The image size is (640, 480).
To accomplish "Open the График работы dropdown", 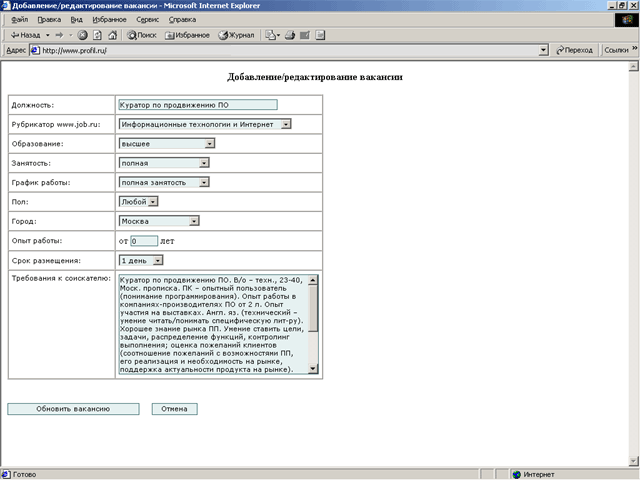I will (x=164, y=182).
